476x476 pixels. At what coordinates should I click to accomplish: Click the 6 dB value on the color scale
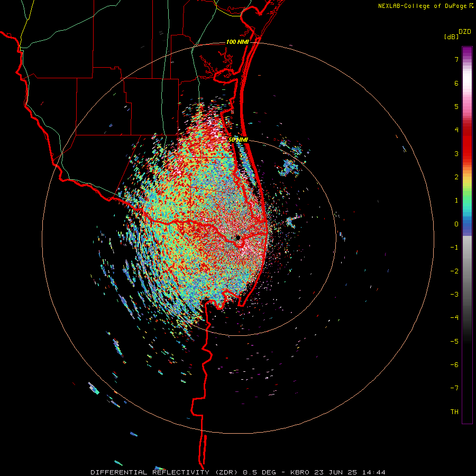pyautogui.click(x=456, y=83)
